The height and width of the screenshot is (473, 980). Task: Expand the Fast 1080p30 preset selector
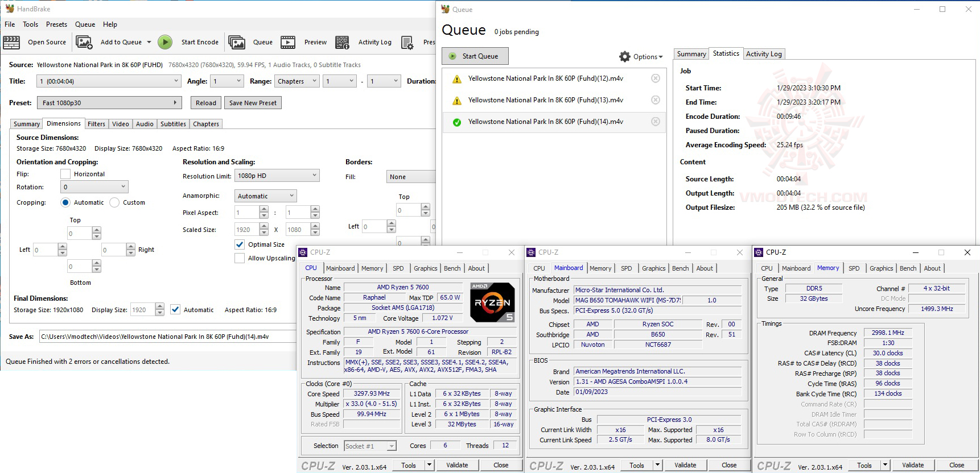coord(109,103)
